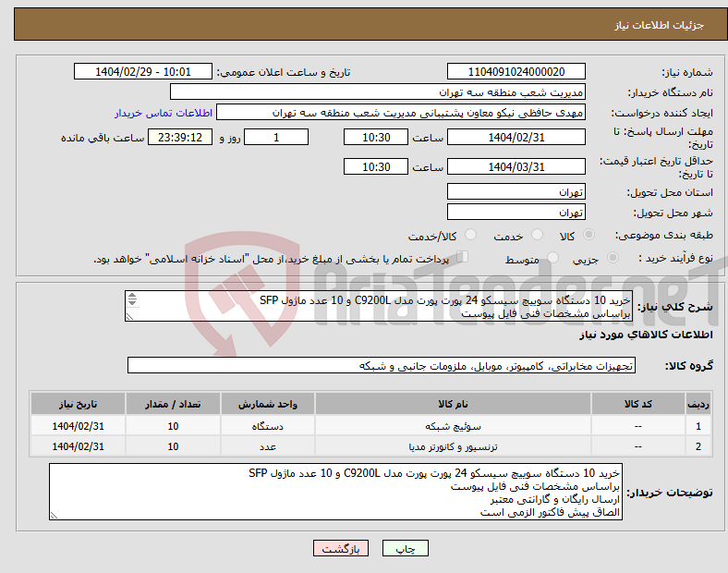
Task: Click the price validity date 1404/03/31 field
Action: pyautogui.click(x=516, y=166)
